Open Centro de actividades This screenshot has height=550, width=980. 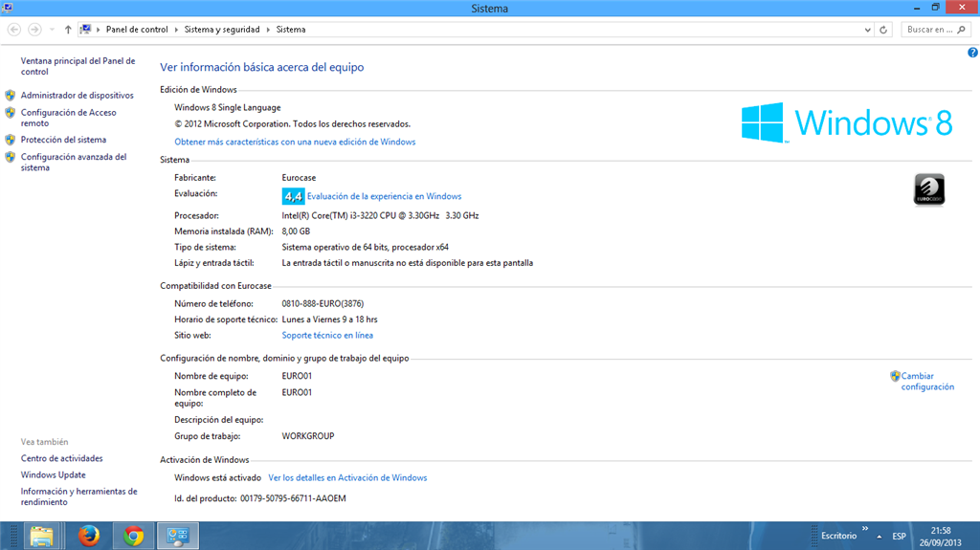pos(61,458)
